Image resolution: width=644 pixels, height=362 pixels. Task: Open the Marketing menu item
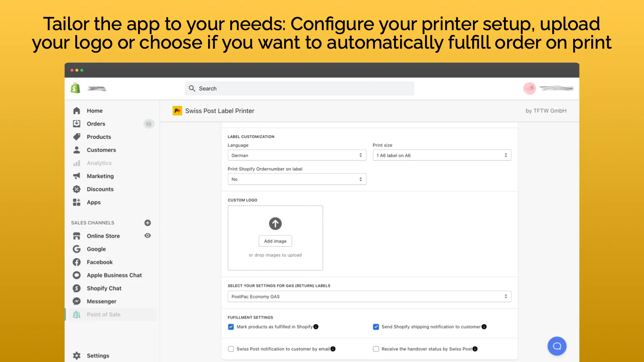100,176
